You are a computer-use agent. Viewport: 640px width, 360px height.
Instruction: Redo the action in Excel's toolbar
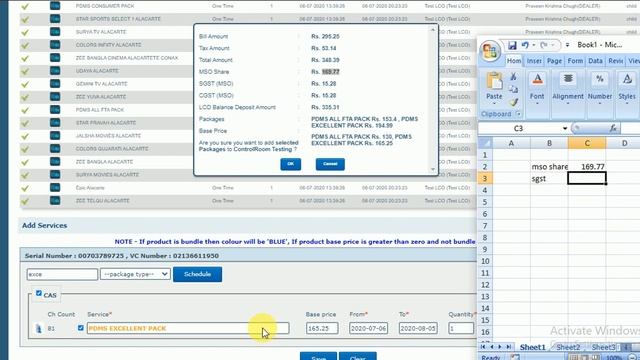click(x=544, y=45)
